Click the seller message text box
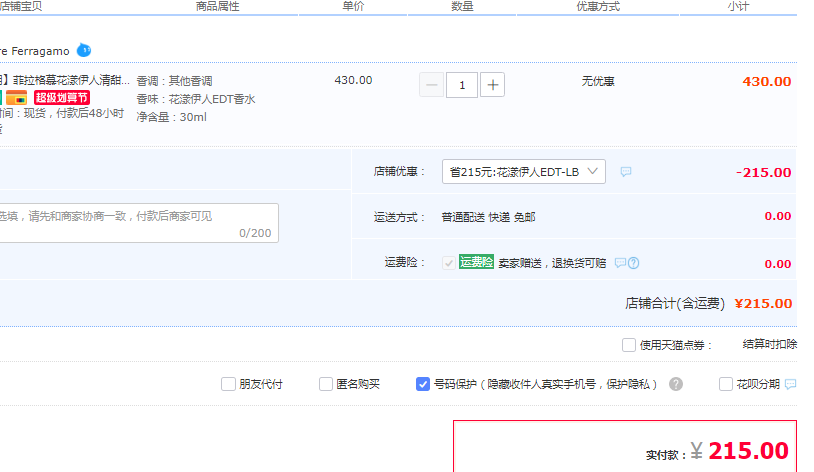 tap(138, 223)
